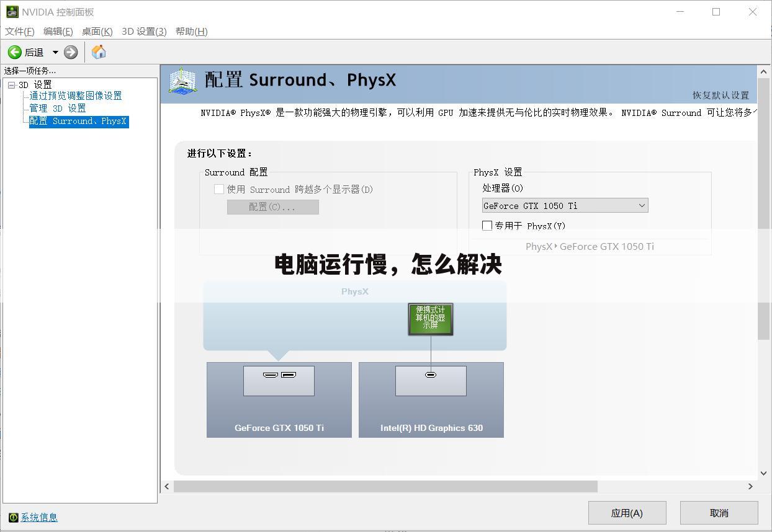772x532 pixels.
Task: Click the horizontal scrollbar left arrow
Action: coord(167,486)
